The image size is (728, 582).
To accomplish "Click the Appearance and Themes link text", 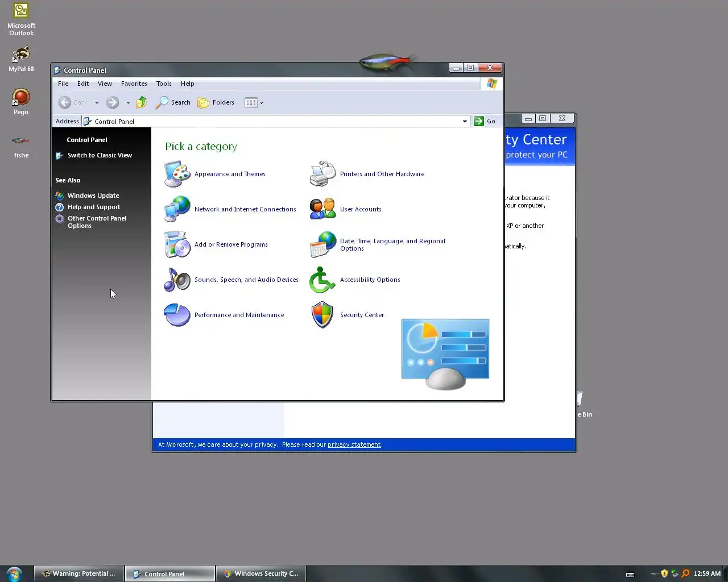I will [230, 174].
